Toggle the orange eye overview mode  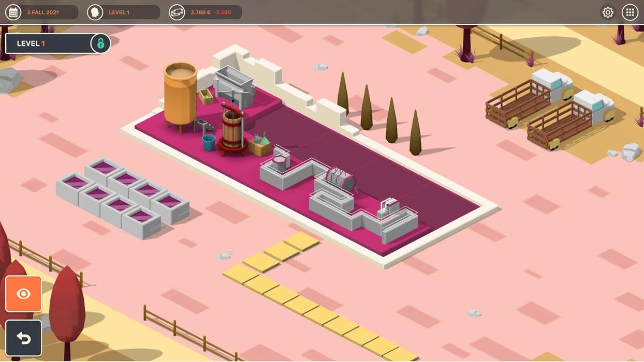coord(23,294)
